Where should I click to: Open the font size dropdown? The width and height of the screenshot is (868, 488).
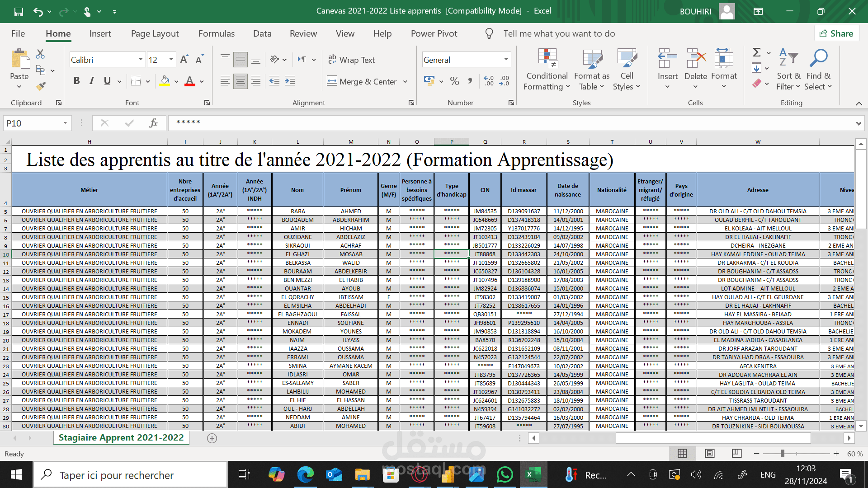pos(171,60)
